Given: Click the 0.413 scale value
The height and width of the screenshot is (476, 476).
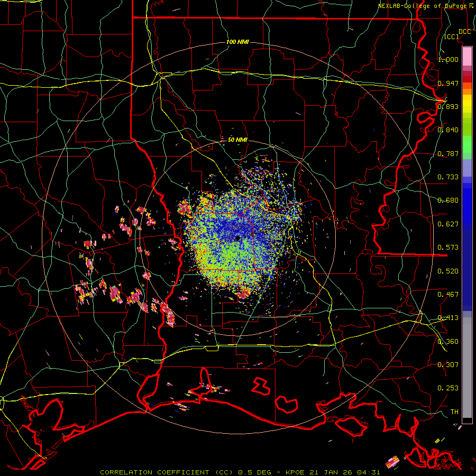Looking at the screenshot, I should click(x=448, y=318).
